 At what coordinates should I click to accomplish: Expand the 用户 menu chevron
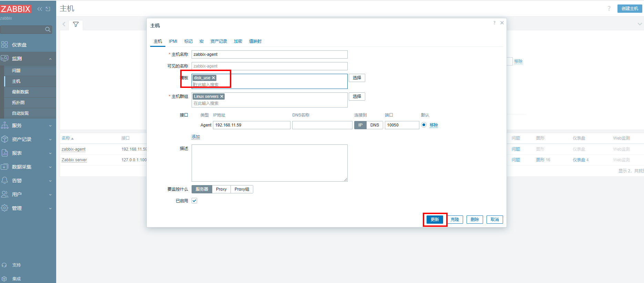pyautogui.click(x=50, y=194)
